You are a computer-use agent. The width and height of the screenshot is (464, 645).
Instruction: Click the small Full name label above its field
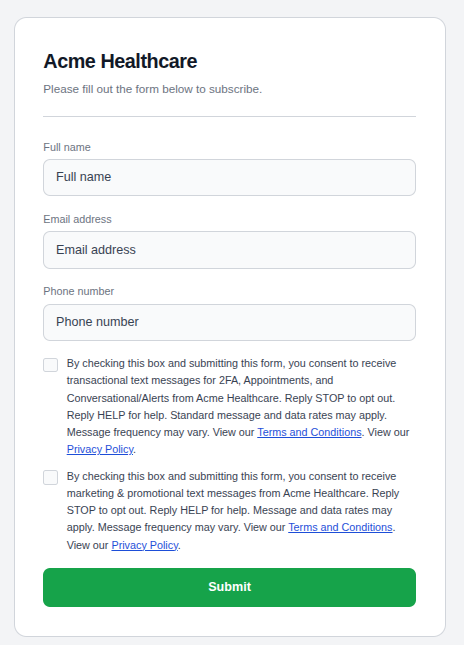pyautogui.click(x=67, y=147)
